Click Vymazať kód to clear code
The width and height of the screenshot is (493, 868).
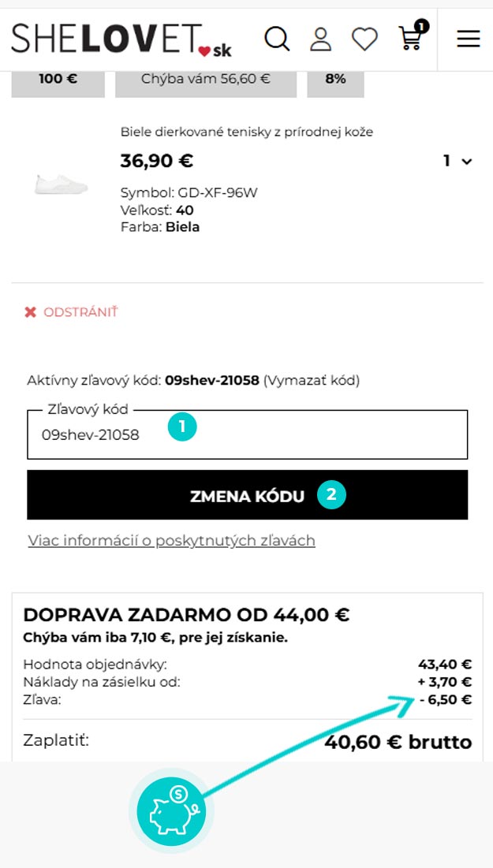coord(312,381)
